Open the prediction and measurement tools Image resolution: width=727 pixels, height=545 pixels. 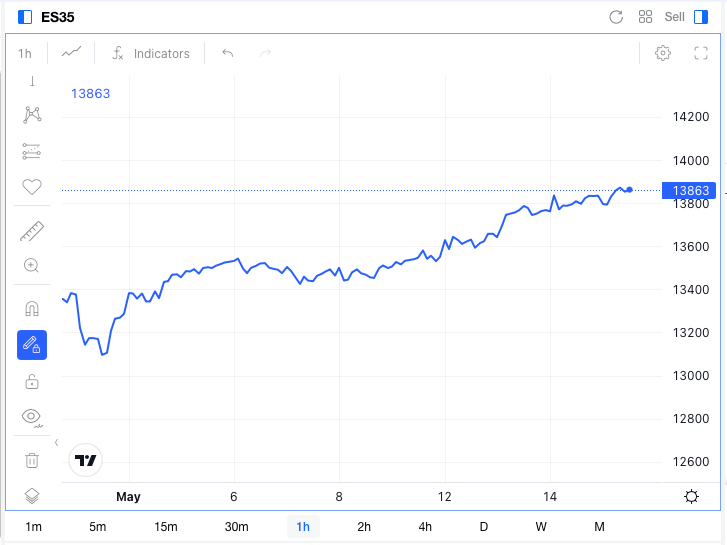point(32,151)
